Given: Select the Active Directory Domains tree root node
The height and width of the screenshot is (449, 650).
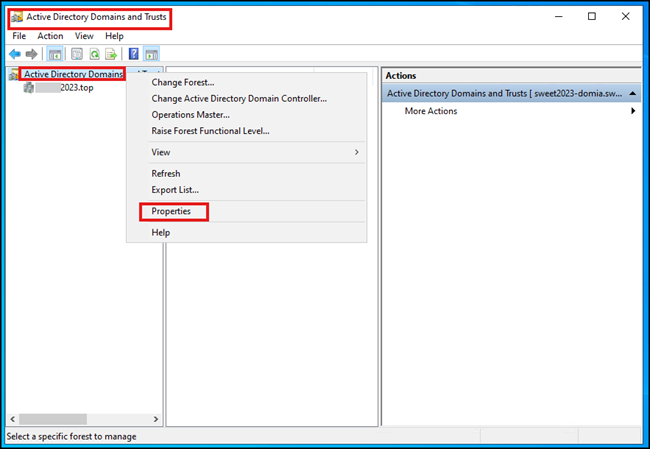Looking at the screenshot, I should tap(73, 74).
